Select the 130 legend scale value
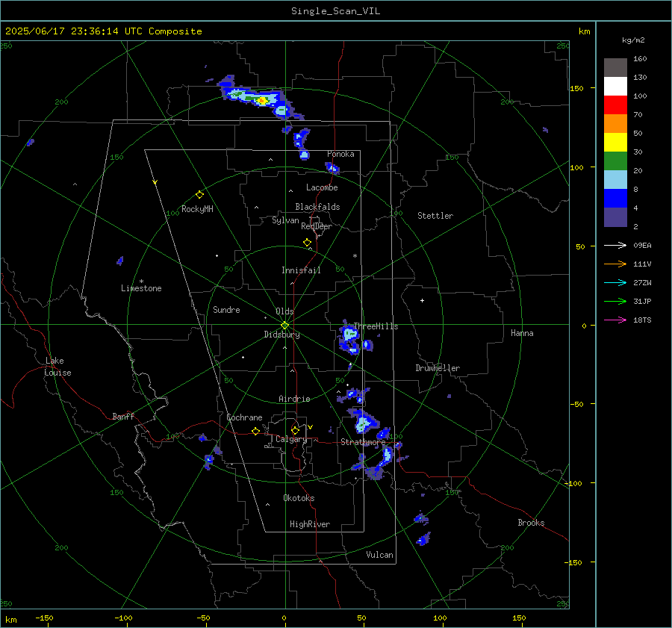 640,77
